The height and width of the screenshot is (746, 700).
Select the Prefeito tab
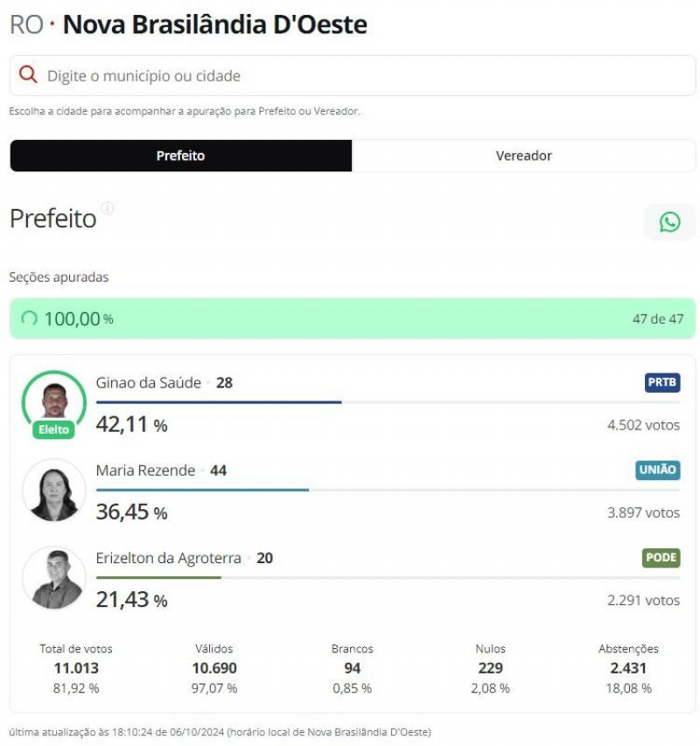[x=179, y=155]
